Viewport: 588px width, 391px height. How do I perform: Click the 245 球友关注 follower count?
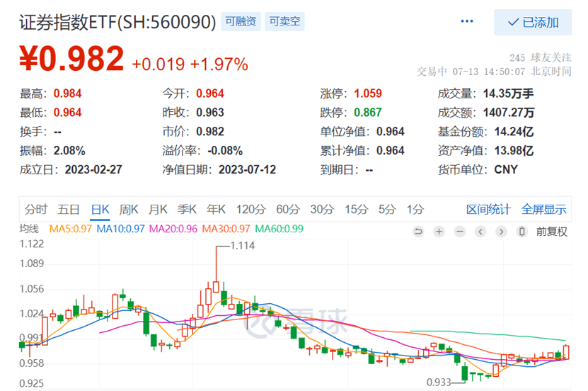(541, 57)
